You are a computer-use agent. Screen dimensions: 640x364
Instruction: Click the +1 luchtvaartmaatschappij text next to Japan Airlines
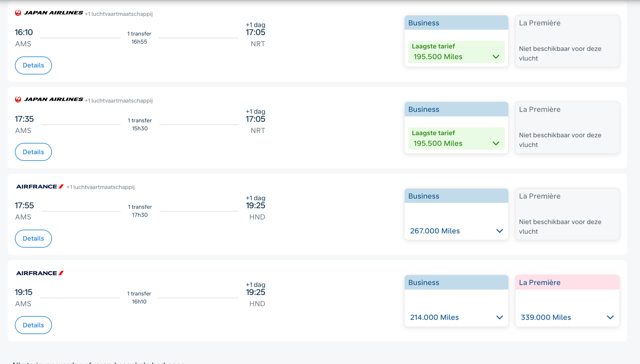pyautogui.click(x=119, y=14)
